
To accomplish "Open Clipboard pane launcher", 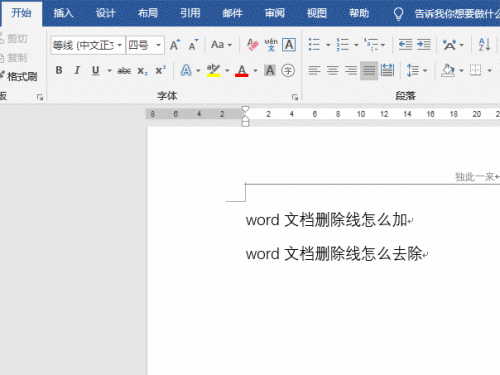I will (40, 97).
